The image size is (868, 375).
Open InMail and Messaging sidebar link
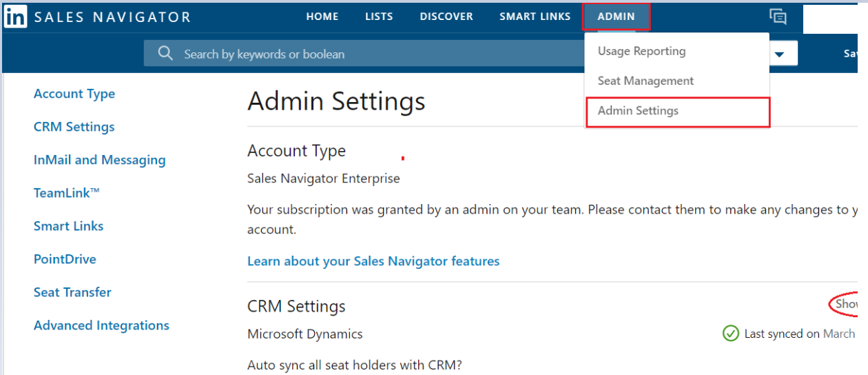pos(100,160)
